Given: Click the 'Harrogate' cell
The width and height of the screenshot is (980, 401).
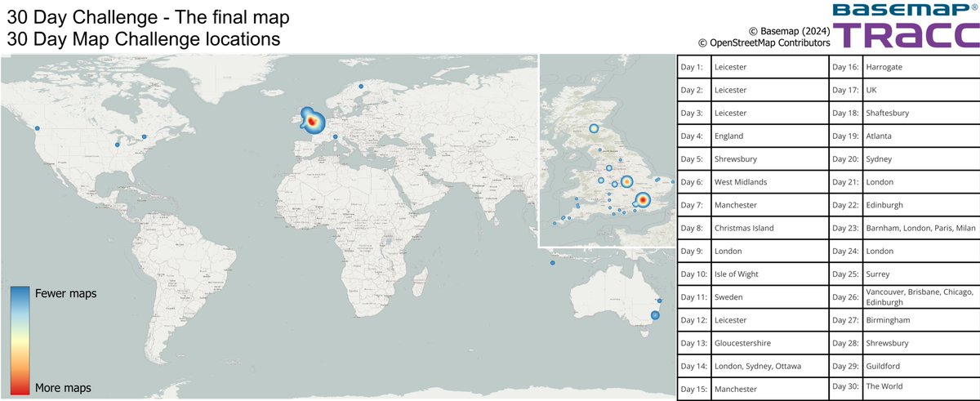Looking at the screenshot, I should 920,66.
